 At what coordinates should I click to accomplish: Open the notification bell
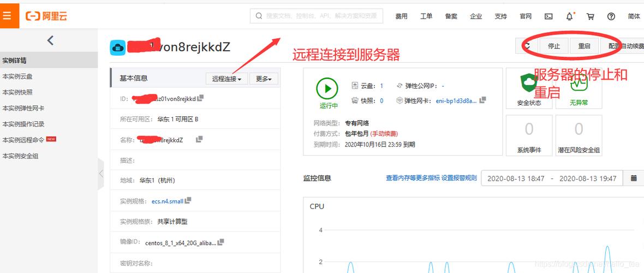tap(569, 16)
